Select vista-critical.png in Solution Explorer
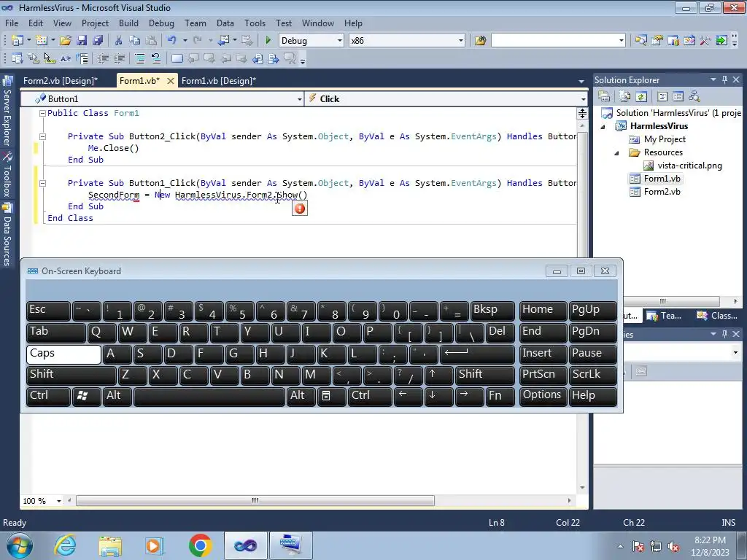The image size is (747, 560). [689, 166]
